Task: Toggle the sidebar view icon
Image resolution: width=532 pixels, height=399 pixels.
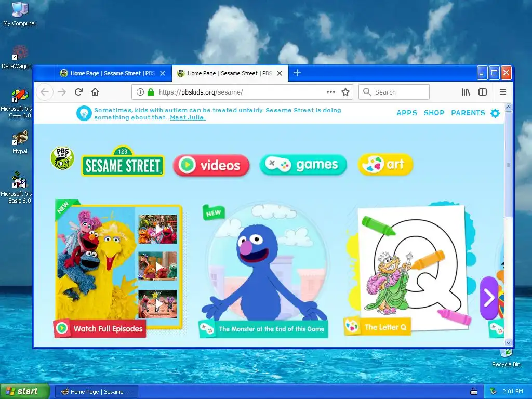Action: pos(483,92)
